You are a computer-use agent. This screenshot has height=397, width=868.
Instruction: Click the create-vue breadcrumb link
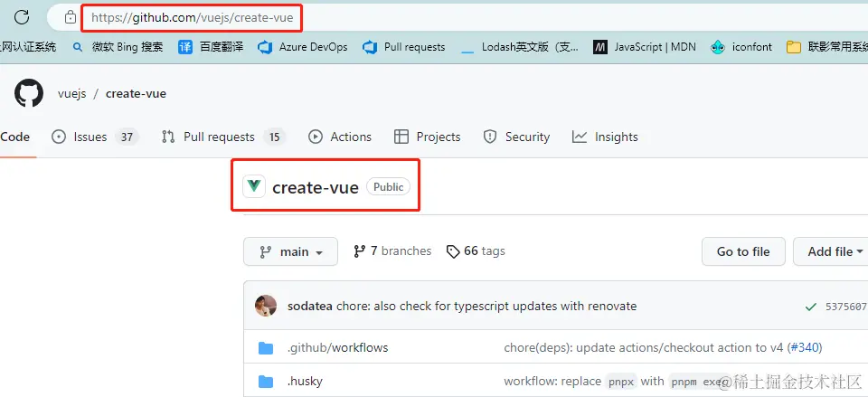point(136,93)
